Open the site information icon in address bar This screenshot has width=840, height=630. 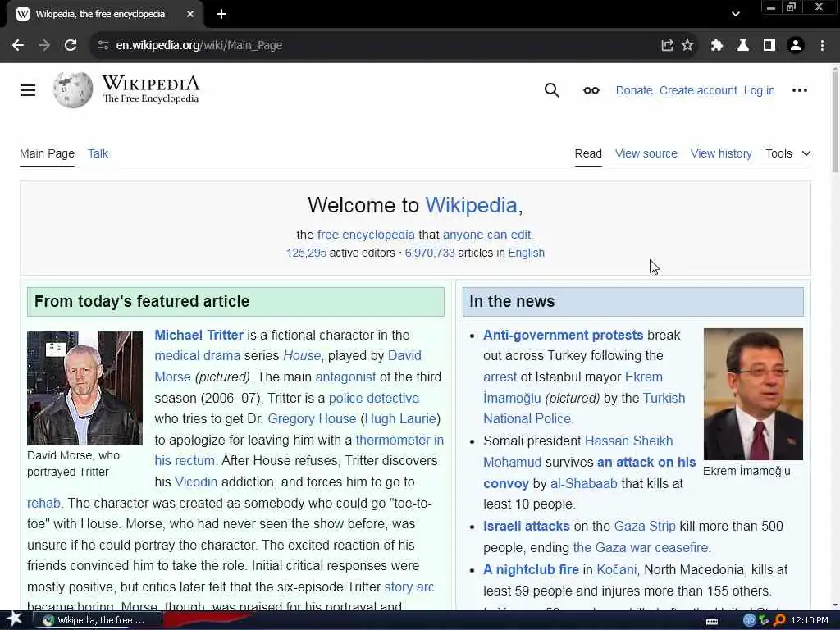(103, 45)
